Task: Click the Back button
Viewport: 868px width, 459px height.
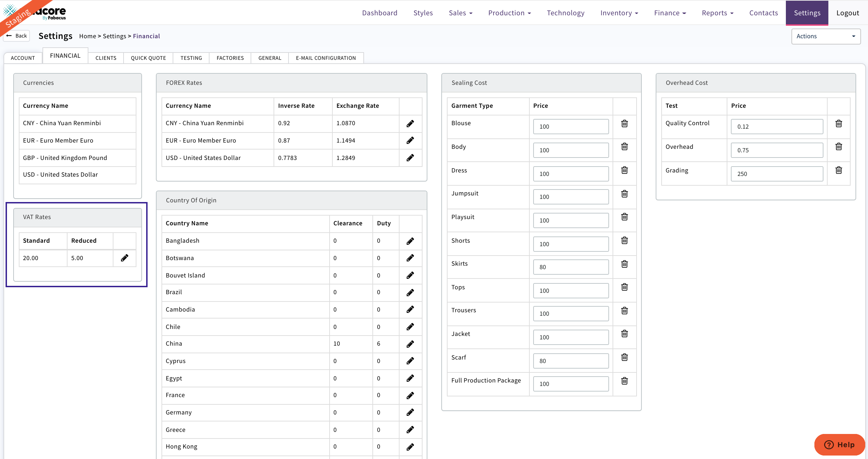Action: [17, 35]
